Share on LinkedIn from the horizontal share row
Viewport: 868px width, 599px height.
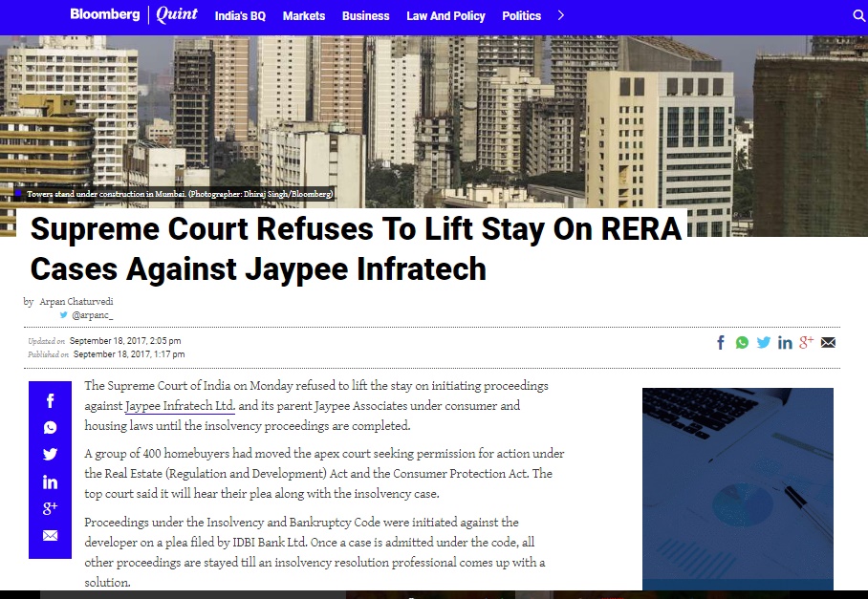coord(785,343)
